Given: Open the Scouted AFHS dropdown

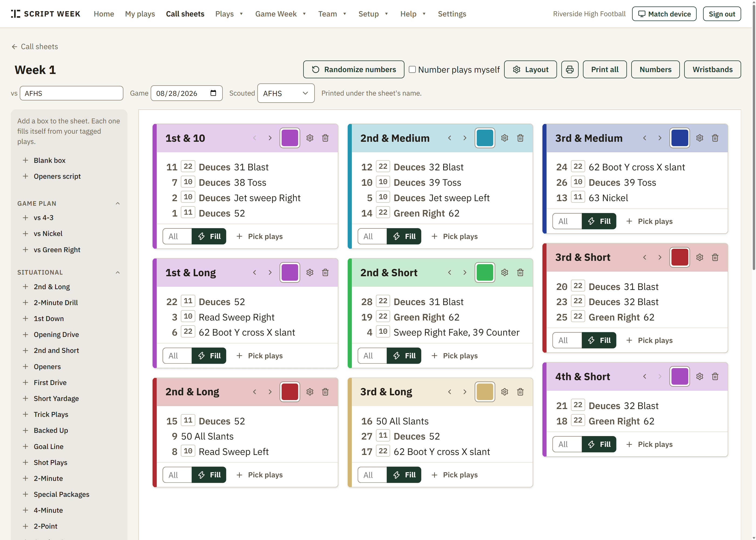Looking at the screenshot, I should (286, 93).
